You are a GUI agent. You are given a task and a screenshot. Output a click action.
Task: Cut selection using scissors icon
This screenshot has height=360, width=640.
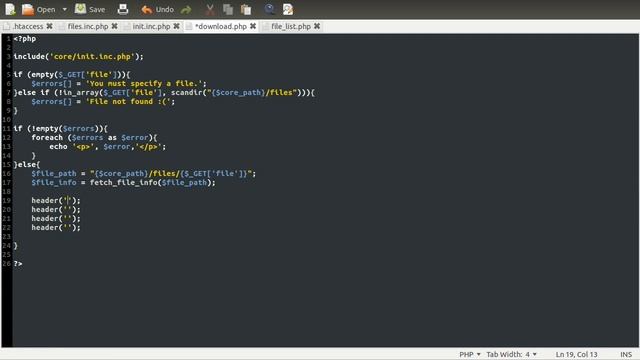coord(210,9)
